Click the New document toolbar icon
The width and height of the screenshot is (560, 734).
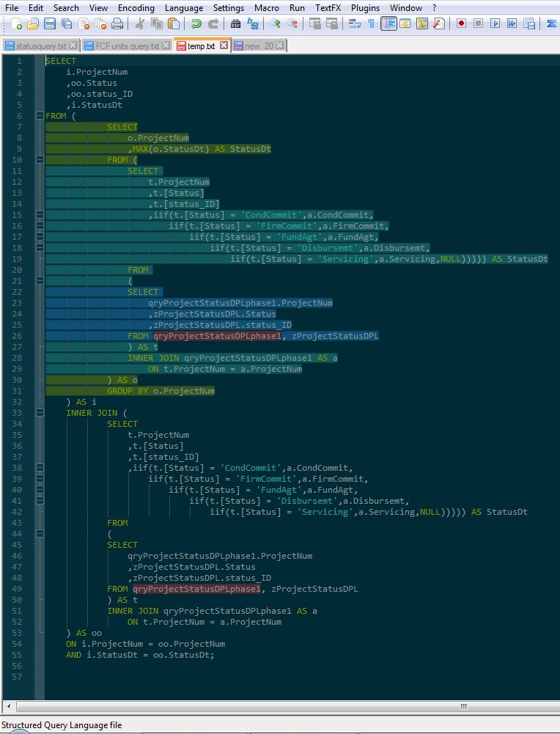click(x=16, y=23)
